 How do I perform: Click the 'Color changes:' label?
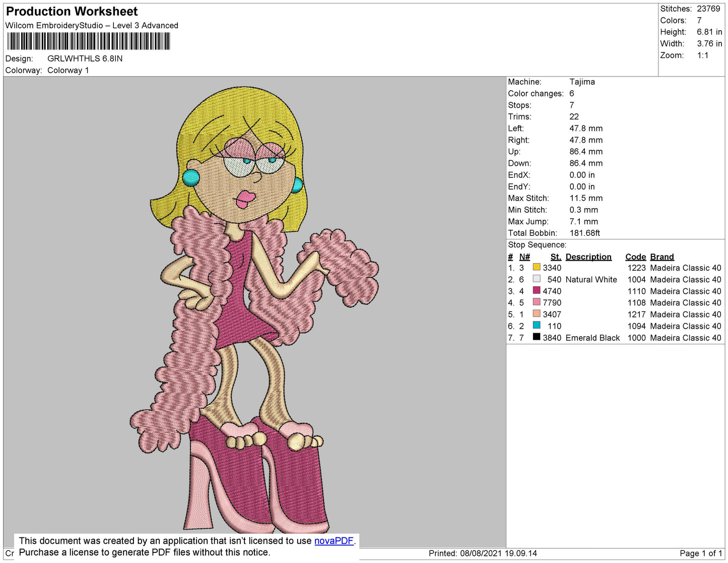click(536, 93)
